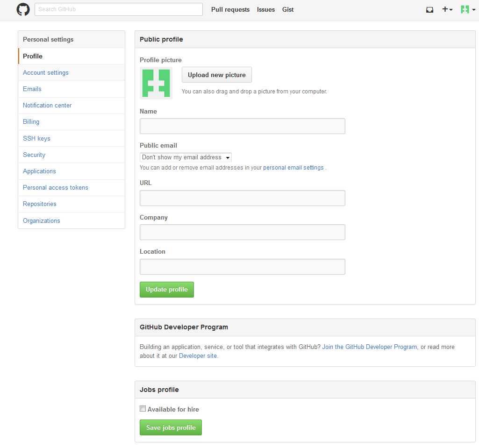Open Issues in top navigation

(x=266, y=9)
